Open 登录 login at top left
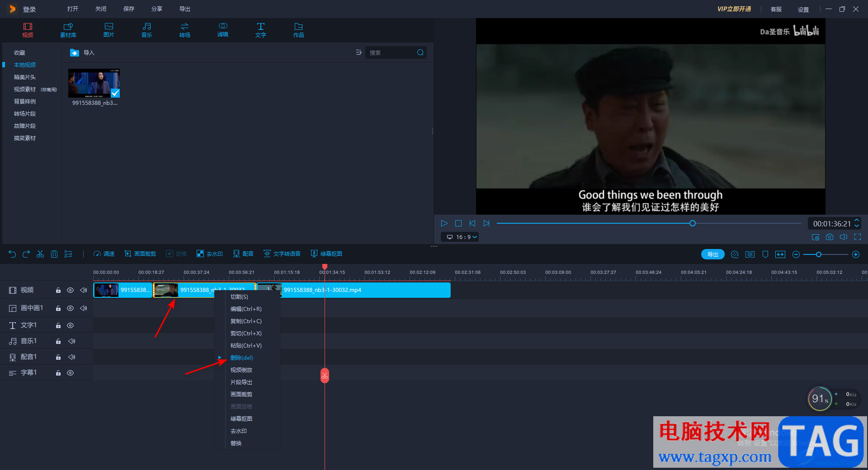868x470 pixels. pyautogui.click(x=29, y=9)
